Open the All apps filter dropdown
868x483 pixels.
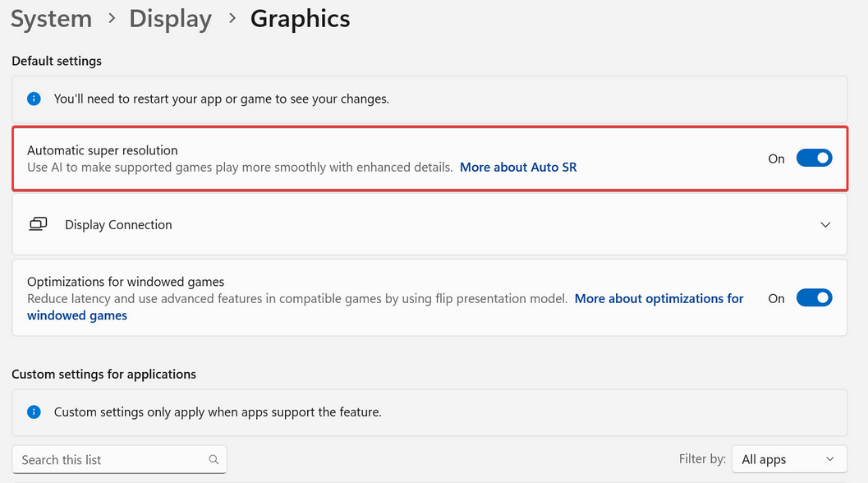point(787,459)
